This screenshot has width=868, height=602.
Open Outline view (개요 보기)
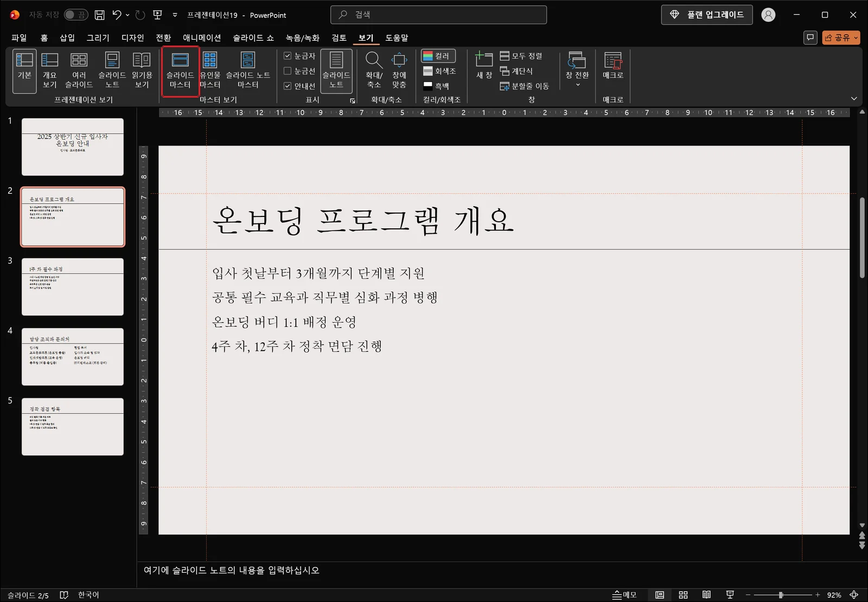coord(49,71)
